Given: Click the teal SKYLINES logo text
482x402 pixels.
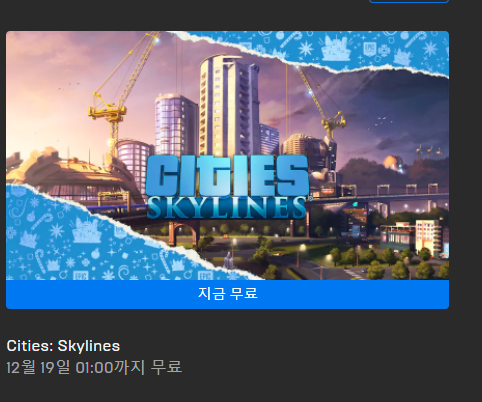Looking at the screenshot, I should point(227,207).
